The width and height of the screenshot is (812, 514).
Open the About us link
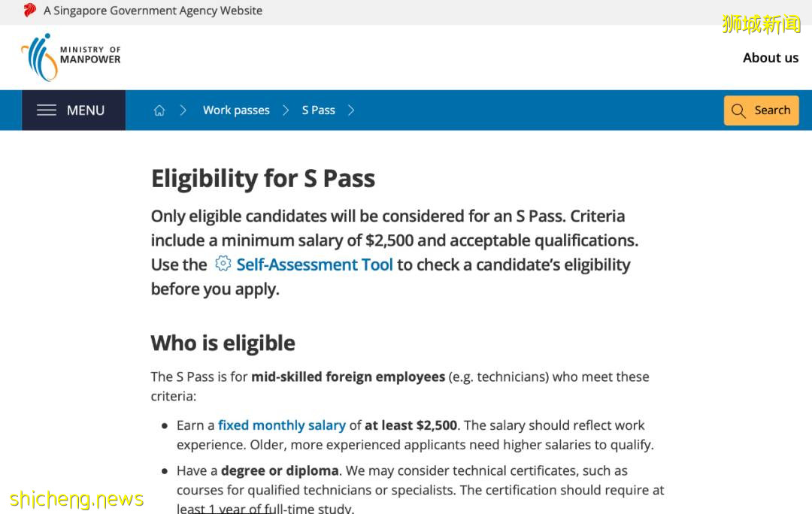tap(771, 58)
